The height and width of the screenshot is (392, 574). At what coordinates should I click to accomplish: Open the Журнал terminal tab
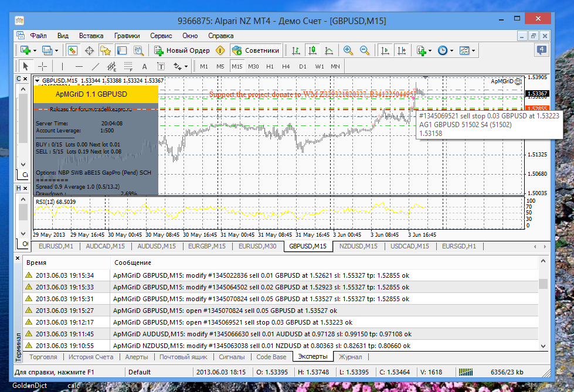point(351,357)
